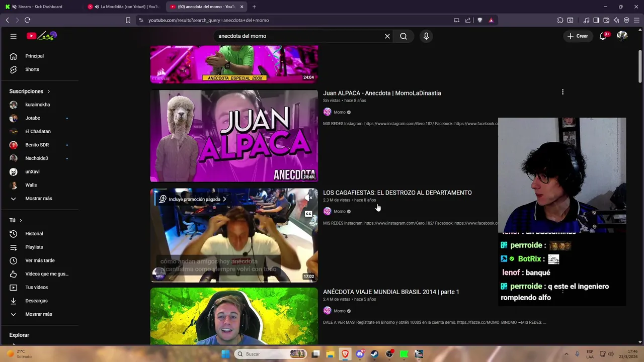Bookmark this page in the address bar

(128, 20)
